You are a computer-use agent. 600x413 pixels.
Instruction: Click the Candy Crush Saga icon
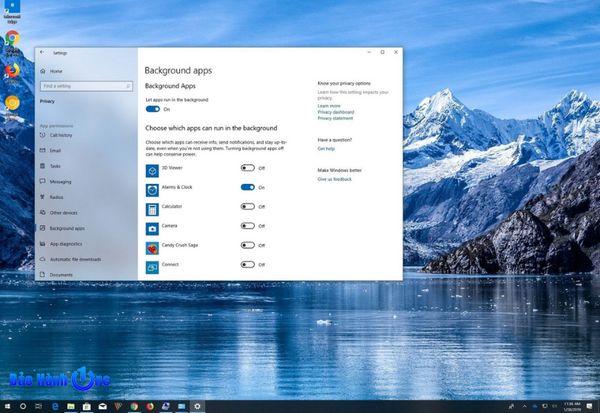coord(151,246)
